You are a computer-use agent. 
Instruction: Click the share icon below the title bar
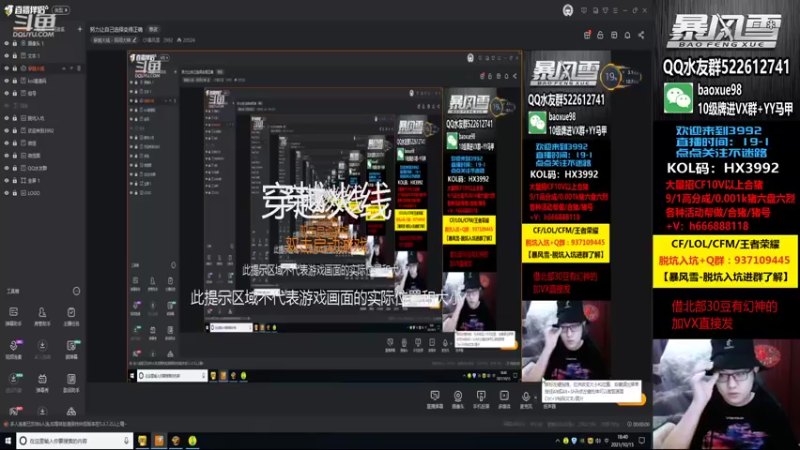[x=641, y=35]
